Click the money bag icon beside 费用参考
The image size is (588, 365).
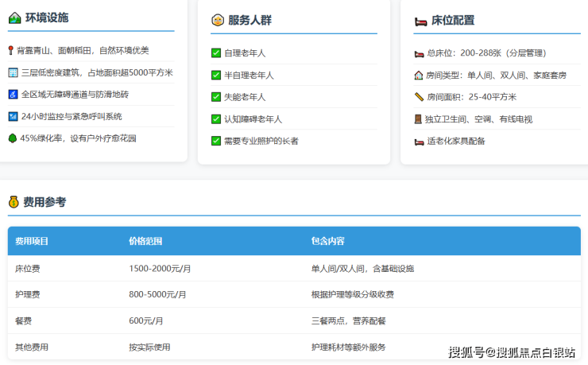pos(14,202)
